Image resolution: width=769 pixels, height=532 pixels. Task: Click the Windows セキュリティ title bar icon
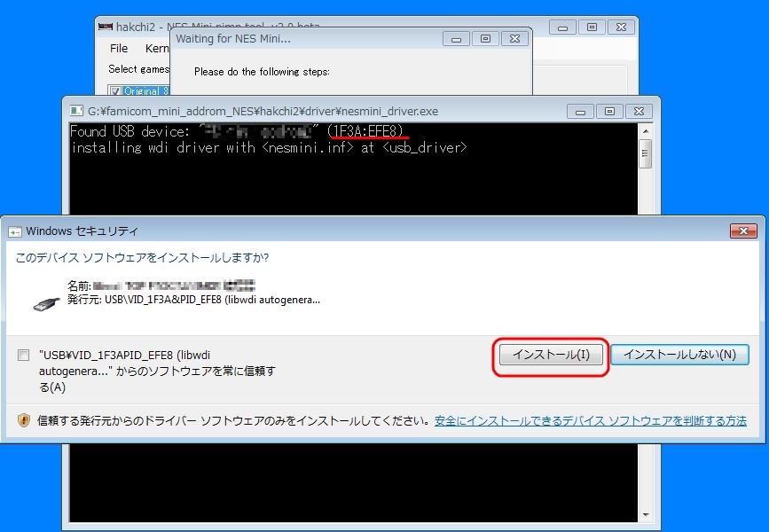[15, 231]
